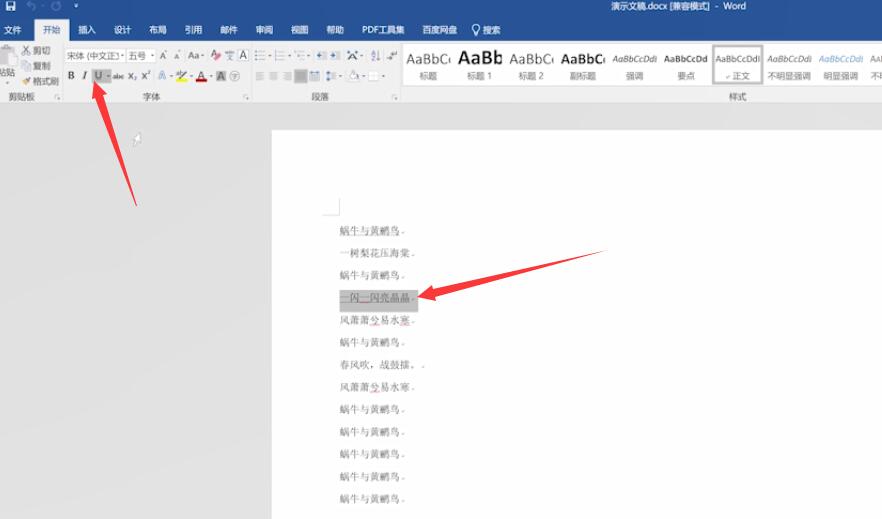Viewport: 882px width, 519px height.
Task: Decrease font size with shrink font icon
Action: (x=177, y=56)
